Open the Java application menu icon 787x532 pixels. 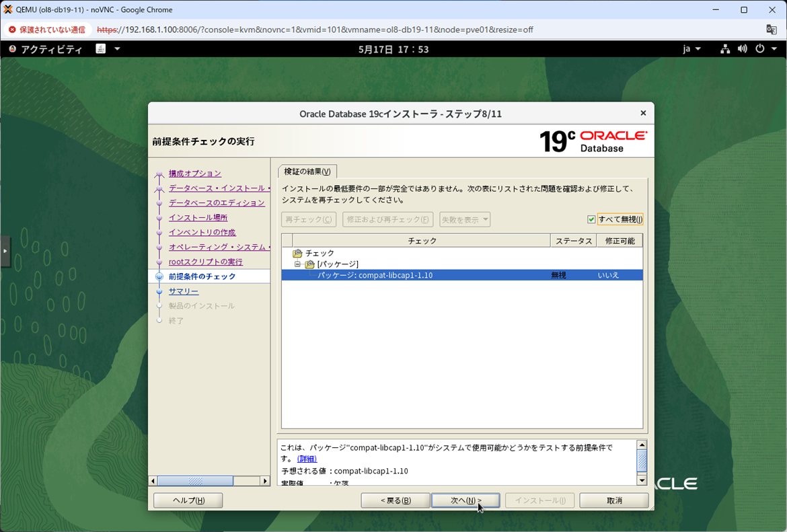[101, 48]
